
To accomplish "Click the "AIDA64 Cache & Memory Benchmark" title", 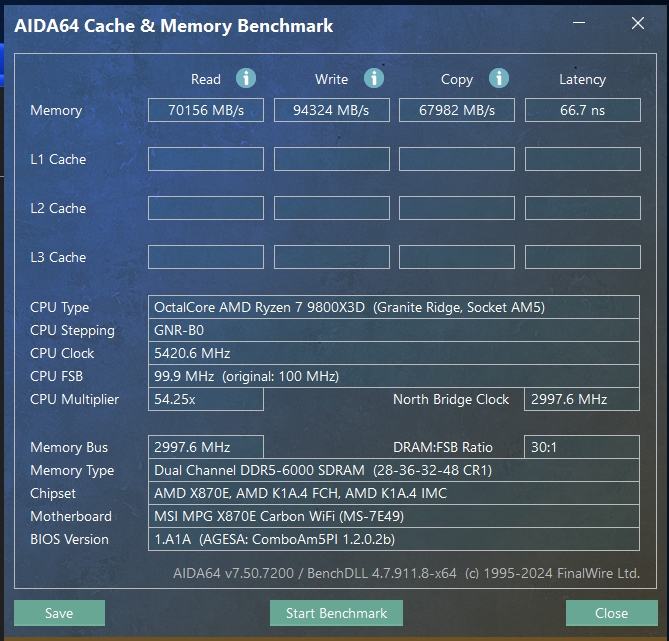I will [x=174, y=26].
